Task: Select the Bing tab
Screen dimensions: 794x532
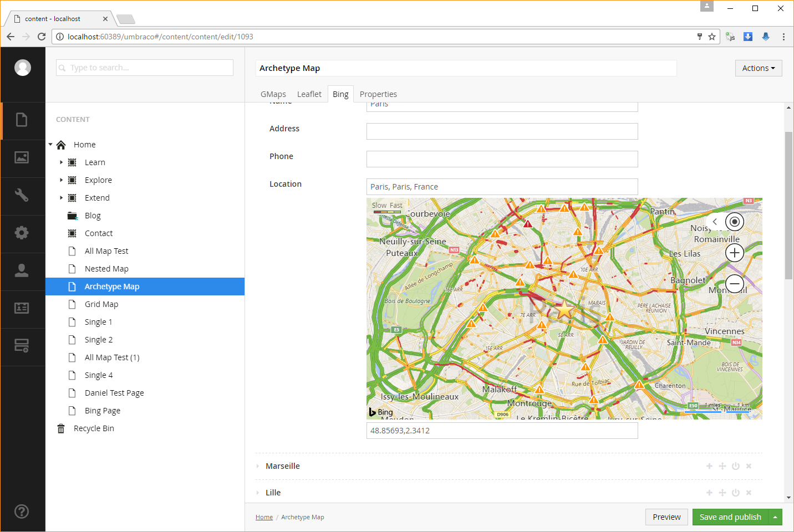Action: coord(340,94)
